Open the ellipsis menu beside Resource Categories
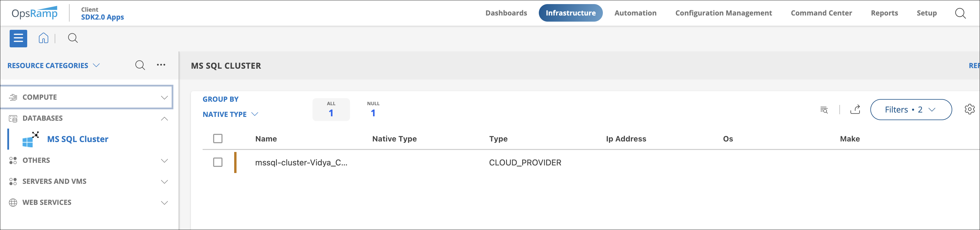This screenshot has width=980, height=230. (161, 65)
